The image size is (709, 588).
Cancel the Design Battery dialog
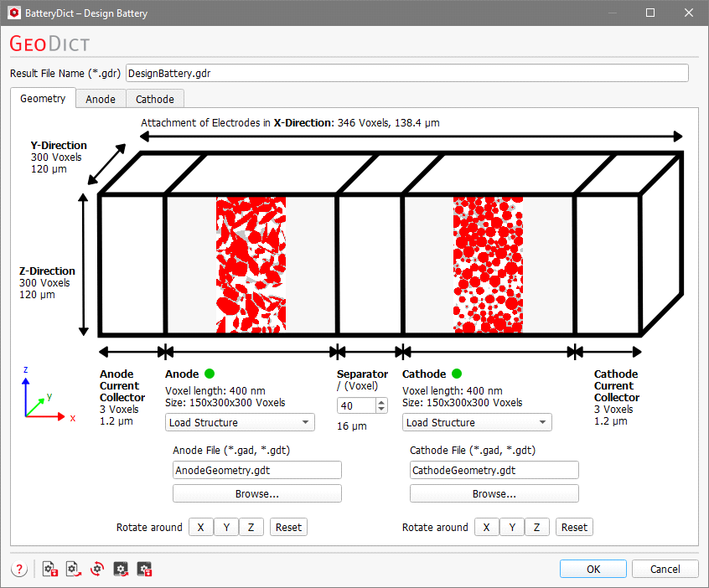point(665,569)
